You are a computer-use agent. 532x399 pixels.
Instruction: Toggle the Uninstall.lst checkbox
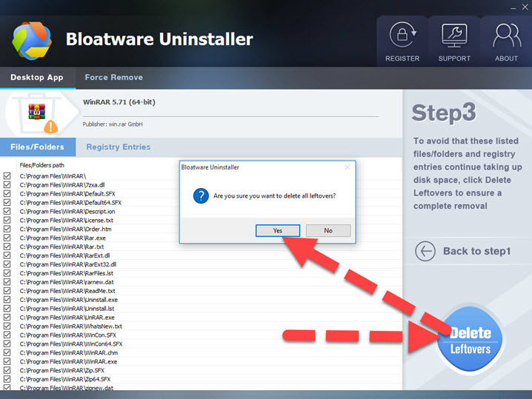(x=7, y=308)
